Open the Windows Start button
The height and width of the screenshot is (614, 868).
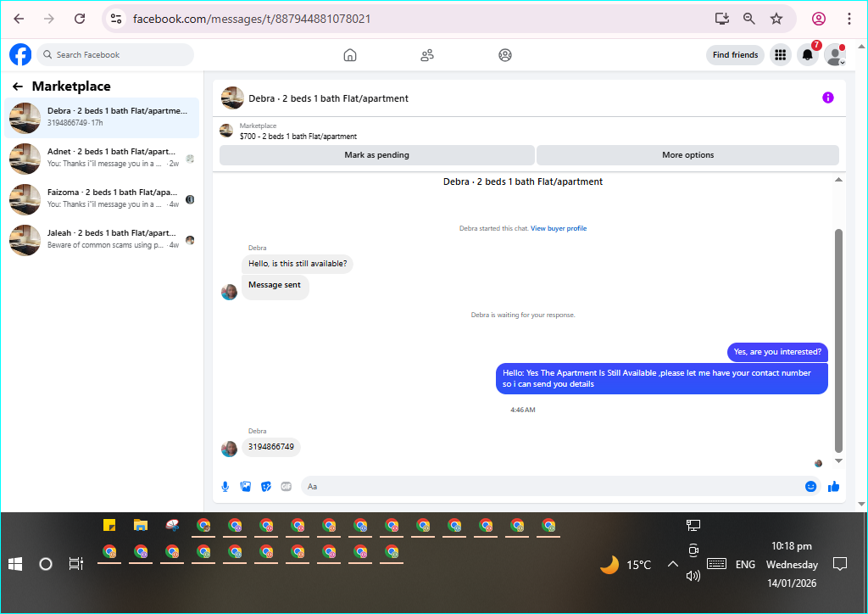15,564
